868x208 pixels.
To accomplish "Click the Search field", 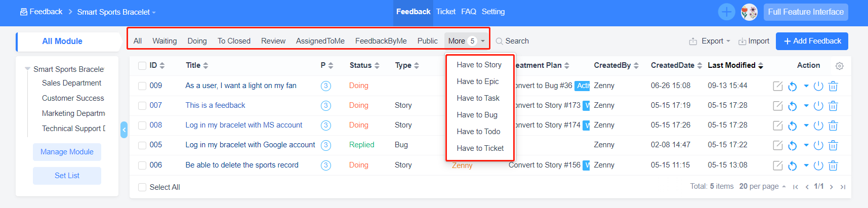I will [x=517, y=41].
